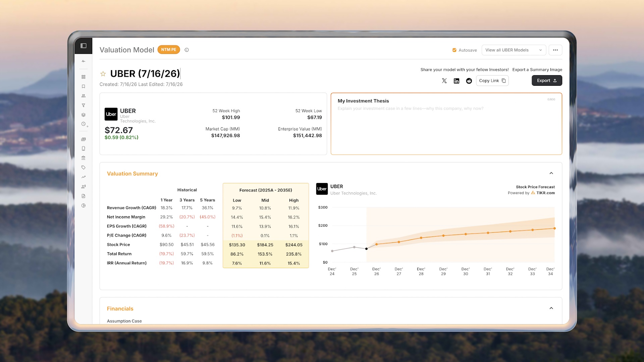This screenshot has height=362, width=644.
Task: Select the Dec '26 forecast point on chart
Action: tap(377, 244)
